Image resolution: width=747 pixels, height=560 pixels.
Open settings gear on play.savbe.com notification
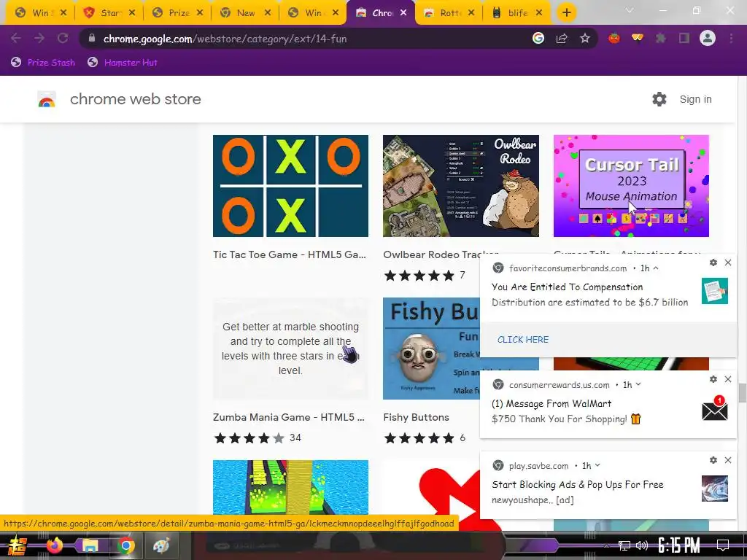[x=713, y=460]
